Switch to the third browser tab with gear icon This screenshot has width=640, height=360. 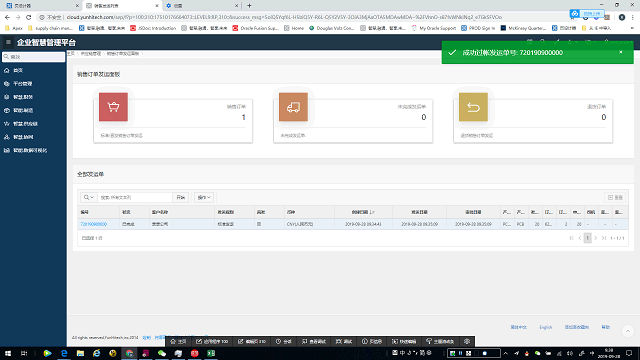pyautogui.click(x=201, y=6)
